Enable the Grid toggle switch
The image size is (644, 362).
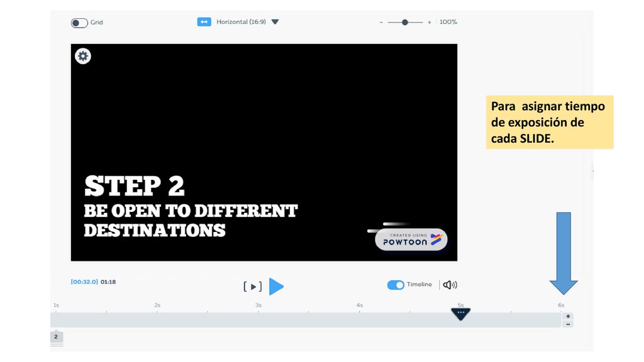click(x=79, y=23)
